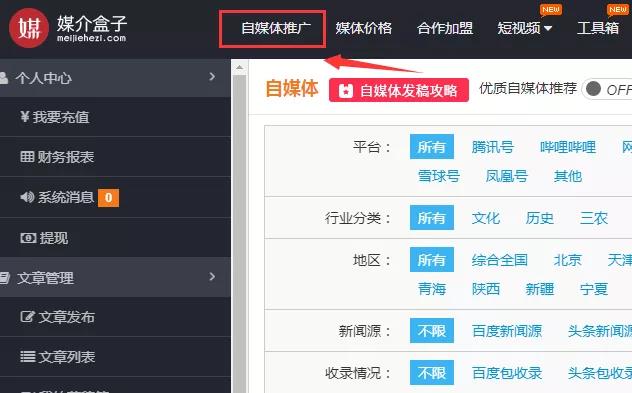The width and height of the screenshot is (632, 393).
Task: Filter region by 北京
Action: click(568, 260)
